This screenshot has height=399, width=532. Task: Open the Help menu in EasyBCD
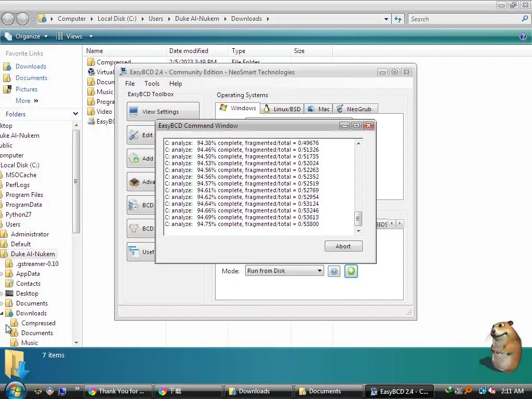coord(176,84)
